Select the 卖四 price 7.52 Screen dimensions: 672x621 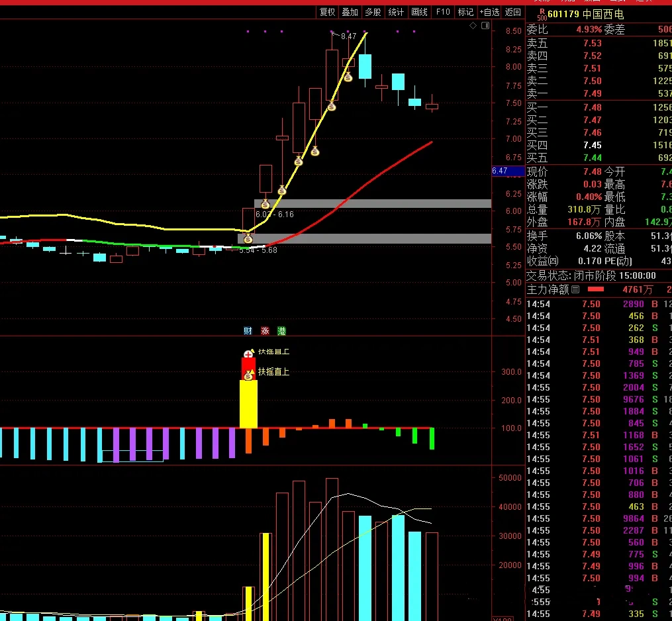[x=593, y=56]
